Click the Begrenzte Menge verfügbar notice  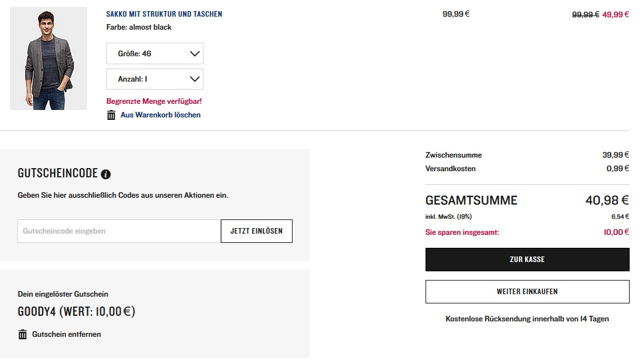[154, 101]
